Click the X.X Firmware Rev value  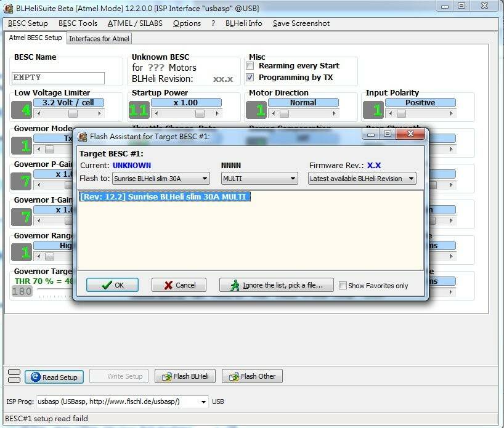click(x=374, y=166)
